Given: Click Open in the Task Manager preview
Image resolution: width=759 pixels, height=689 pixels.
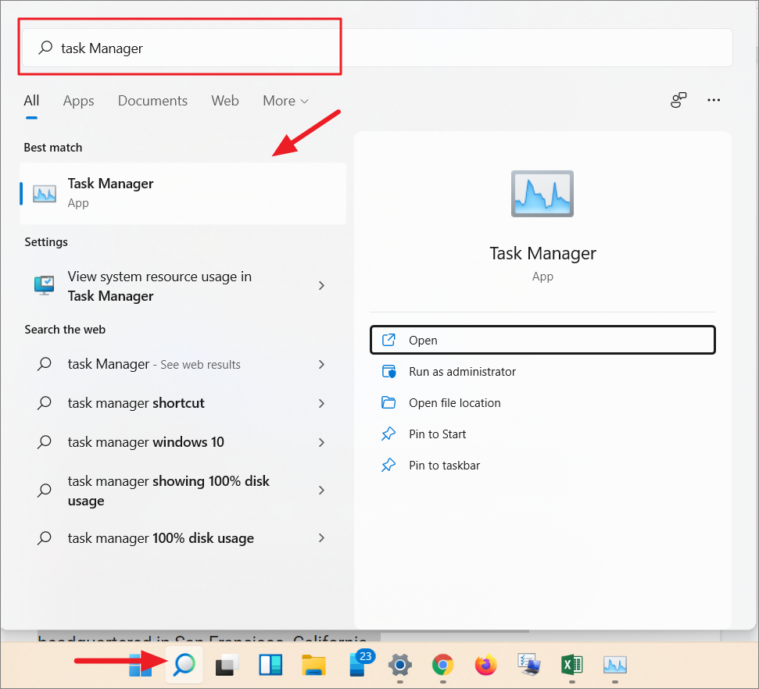Looking at the screenshot, I should [543, 340].
